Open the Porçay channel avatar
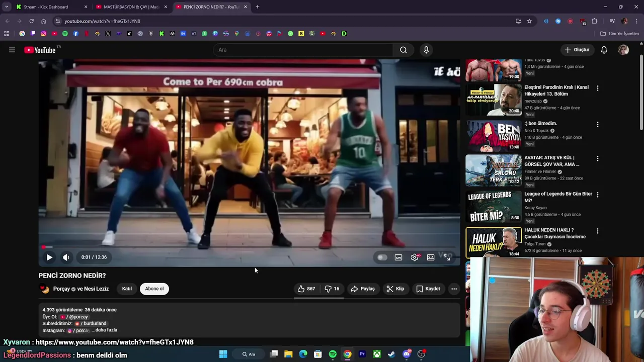The image size is (644, 362). point(44,289)
